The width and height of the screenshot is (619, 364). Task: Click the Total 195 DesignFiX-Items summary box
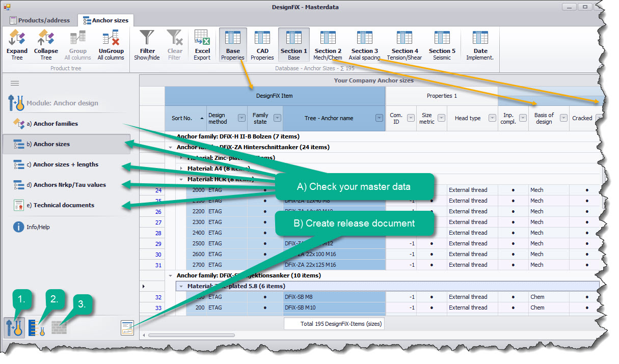pyautogui.click(x=334, y=323)
